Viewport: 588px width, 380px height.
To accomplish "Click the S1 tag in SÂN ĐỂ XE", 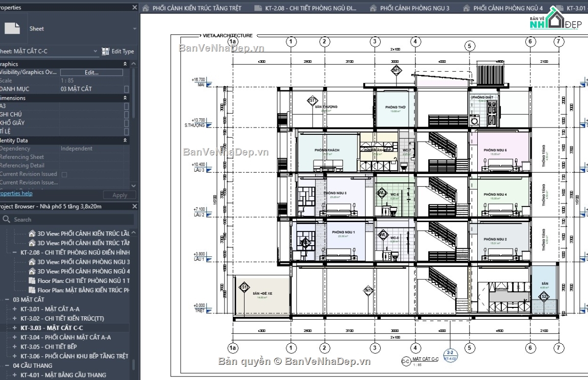I will pyautogui.click(x=244, y=287).
